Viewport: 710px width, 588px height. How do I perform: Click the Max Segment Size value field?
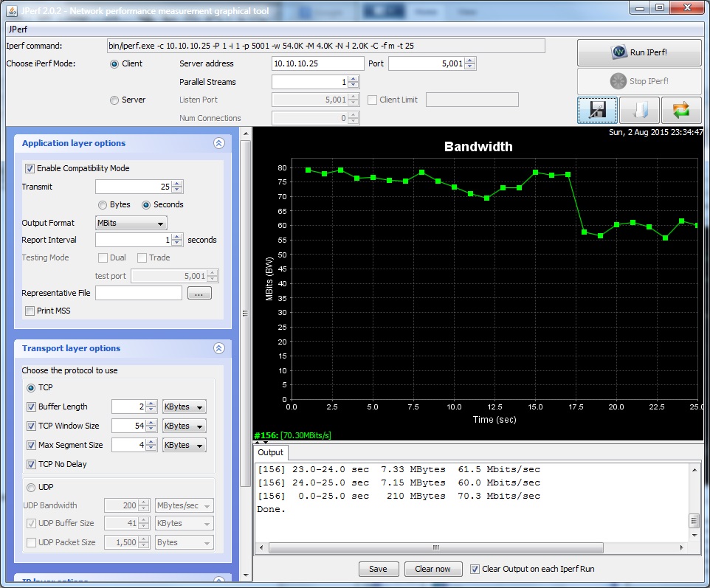click(x=128, y=445)
